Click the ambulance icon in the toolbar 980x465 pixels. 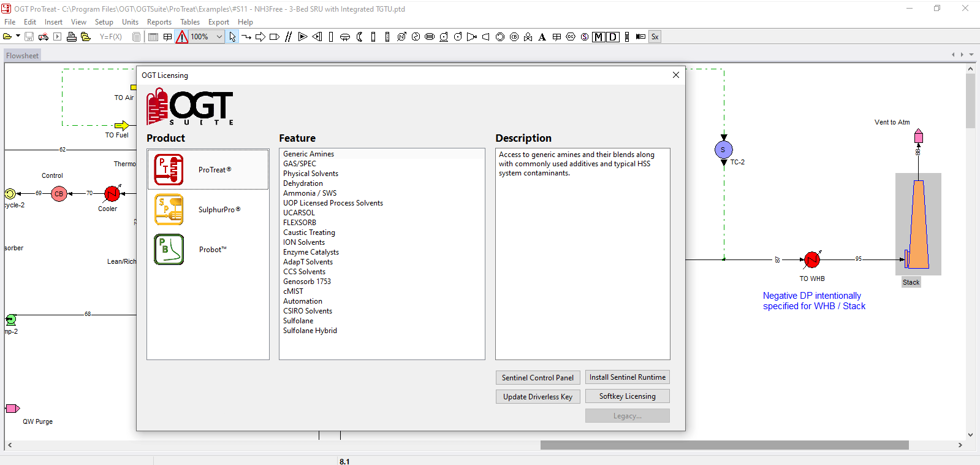pyautogui.click(x=43, y=37)
